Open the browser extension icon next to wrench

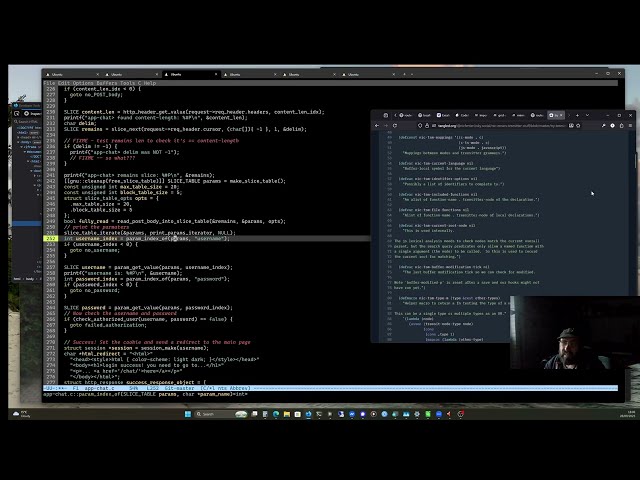(612, 126)
